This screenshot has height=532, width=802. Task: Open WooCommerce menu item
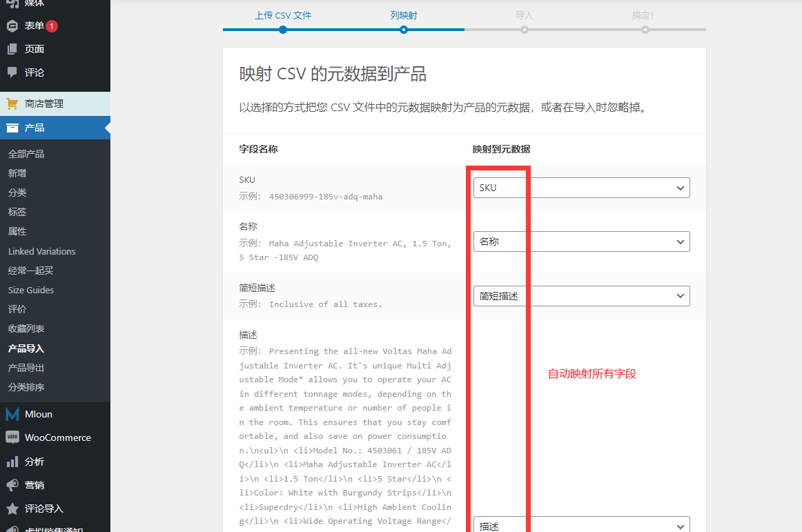coord(55,437)
